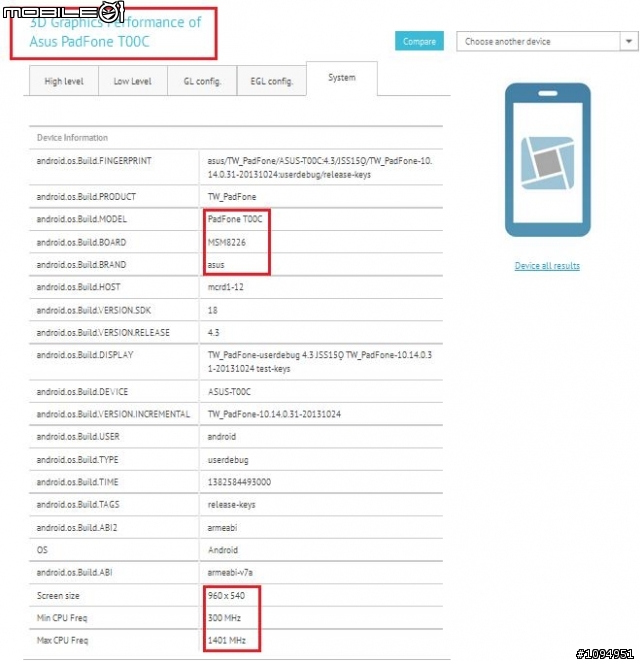The width and height of the screenshot is (640, 662).
Task: Select the 'Device Information' section header
Action: [x=72, y=138]
